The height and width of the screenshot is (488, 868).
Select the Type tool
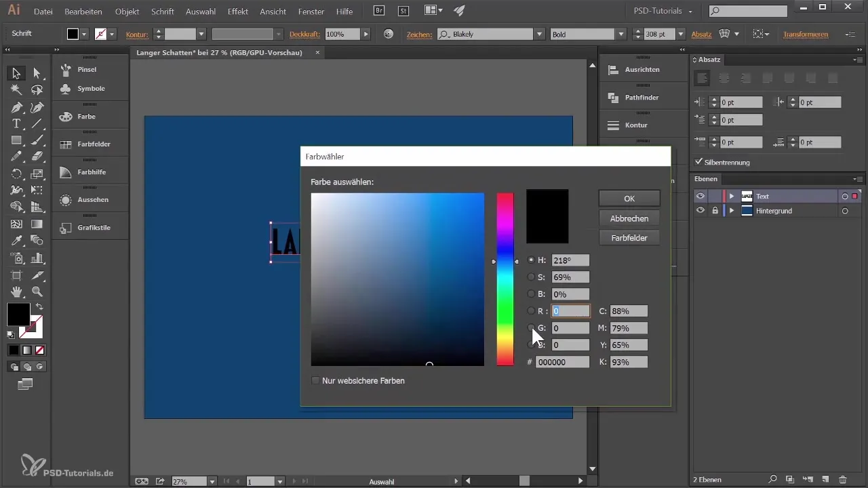point(16,123)
